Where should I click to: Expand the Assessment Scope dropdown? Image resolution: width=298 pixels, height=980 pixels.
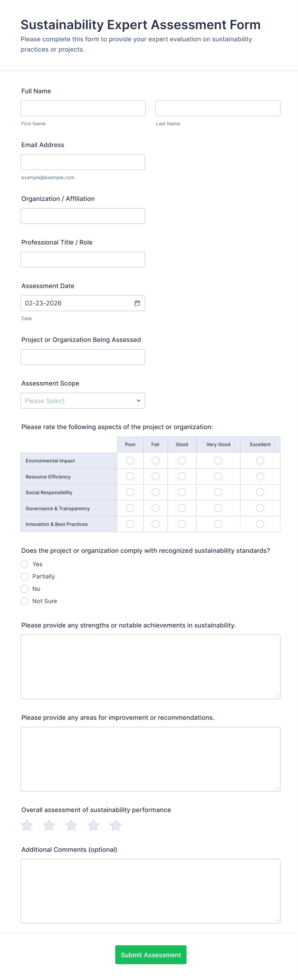click(83, 401)
